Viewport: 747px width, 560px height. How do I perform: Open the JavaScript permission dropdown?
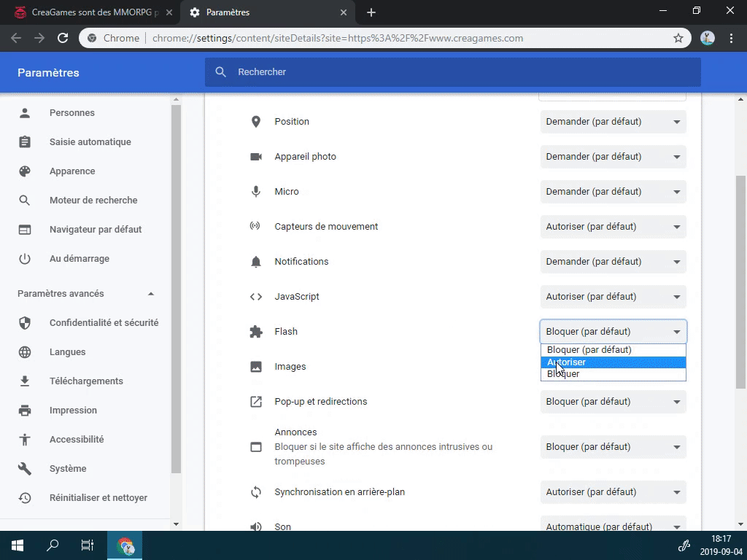(x=613, y=297)
